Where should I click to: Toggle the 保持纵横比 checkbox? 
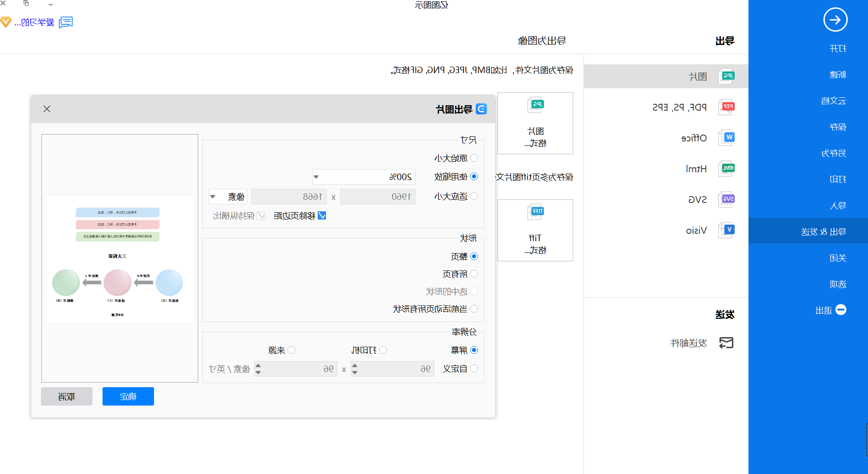pyautogui.click(x=261, y=215)
